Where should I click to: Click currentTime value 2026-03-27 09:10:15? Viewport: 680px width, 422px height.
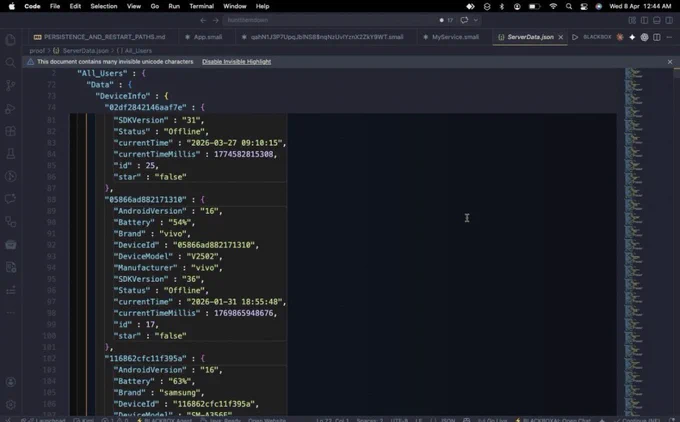(234, 143)
